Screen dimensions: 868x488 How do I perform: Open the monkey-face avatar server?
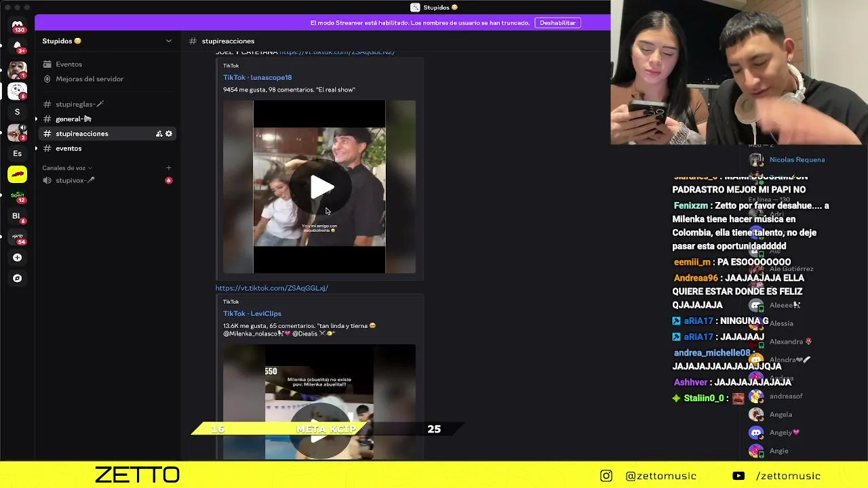pyautogui.click(x=18, y=70)
